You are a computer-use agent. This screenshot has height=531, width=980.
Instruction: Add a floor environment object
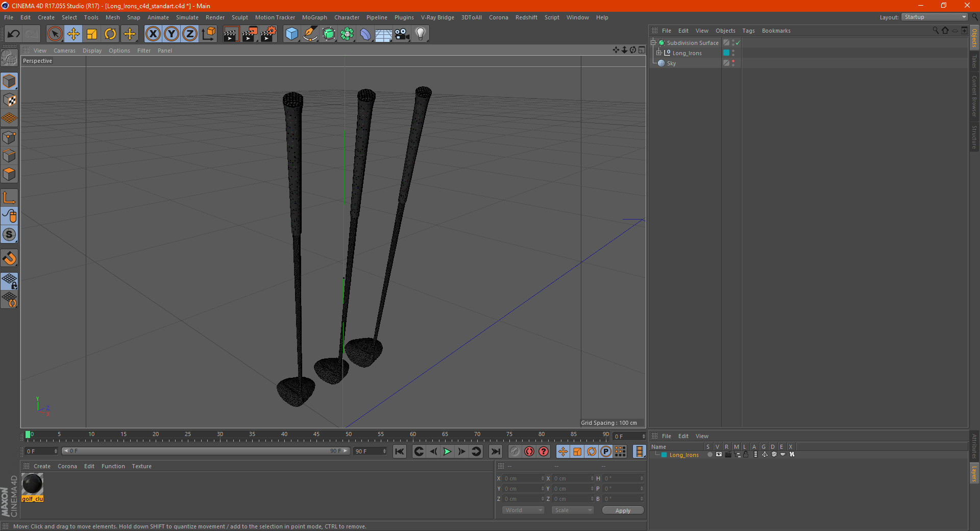(x=384, y=34)
